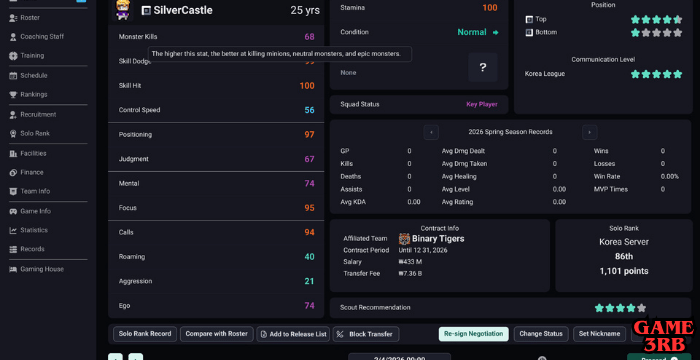Open Finance menu item
Screen dimensions: 700x360
point(32,172)
